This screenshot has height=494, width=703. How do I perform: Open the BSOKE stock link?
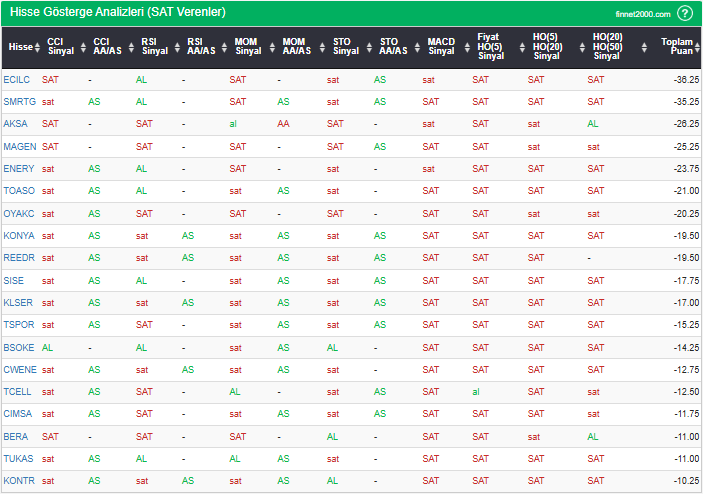coord(19,347)
